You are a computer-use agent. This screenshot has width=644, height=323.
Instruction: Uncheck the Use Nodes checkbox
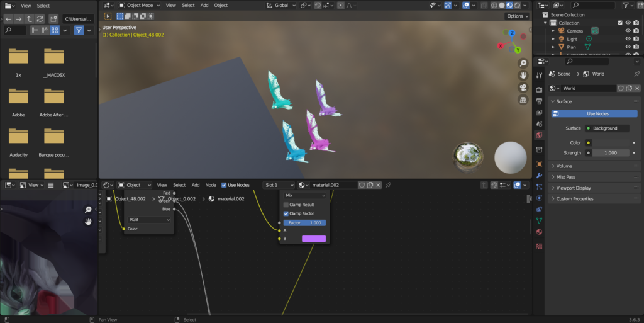pos(224,185)
